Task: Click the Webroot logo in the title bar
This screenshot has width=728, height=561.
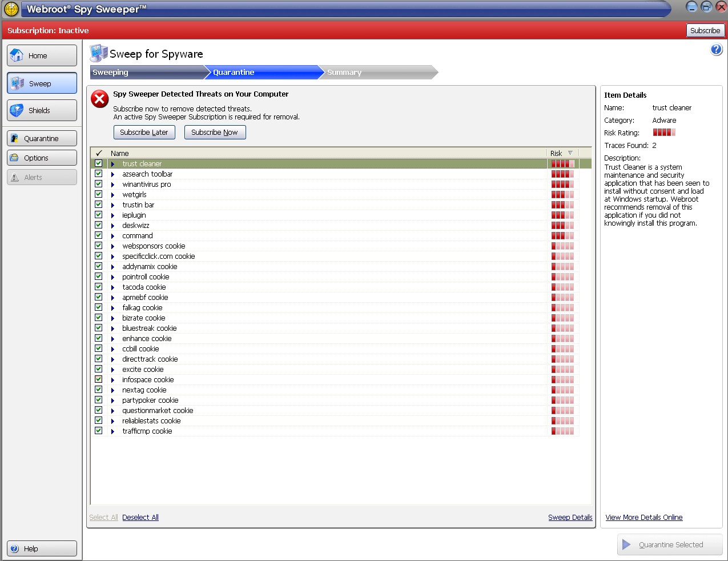Action: click(11, 9)
